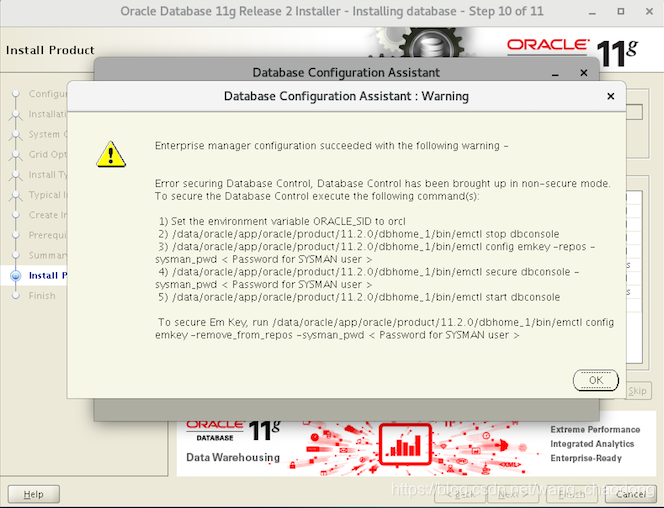This screenshot has width=664, height=508.
Task: Maximize the Oracle installer main window
Action: click(x=621, y=11)
